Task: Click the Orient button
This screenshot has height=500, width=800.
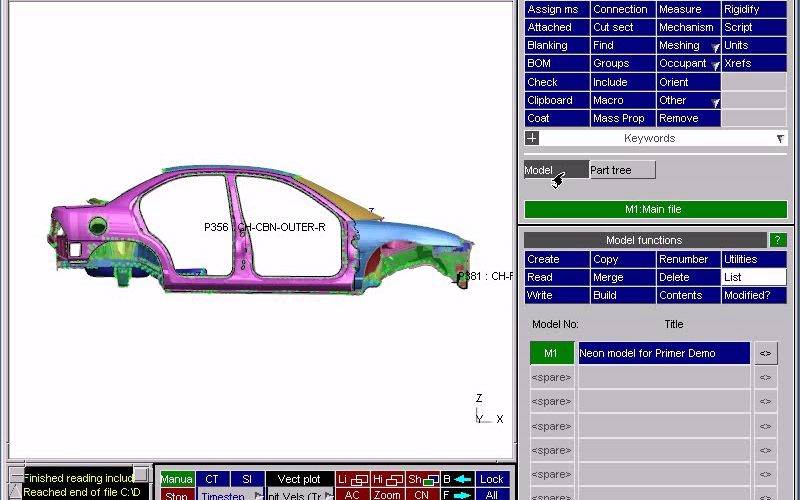Action: [688, 82]
